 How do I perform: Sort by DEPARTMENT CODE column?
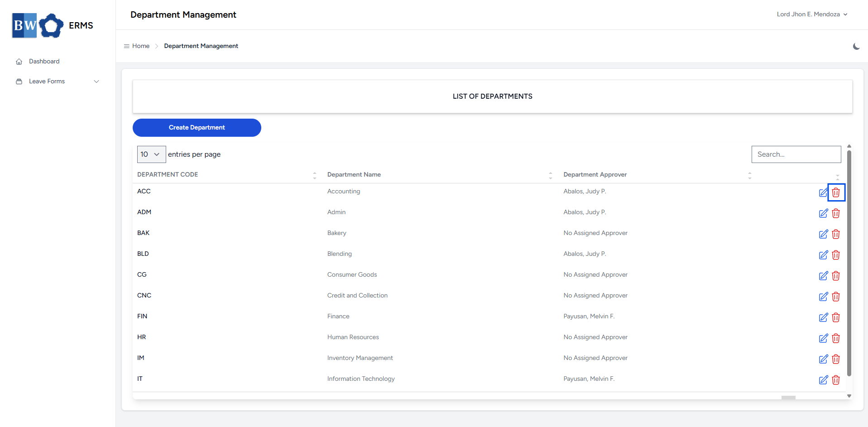(x=227, y=175)
